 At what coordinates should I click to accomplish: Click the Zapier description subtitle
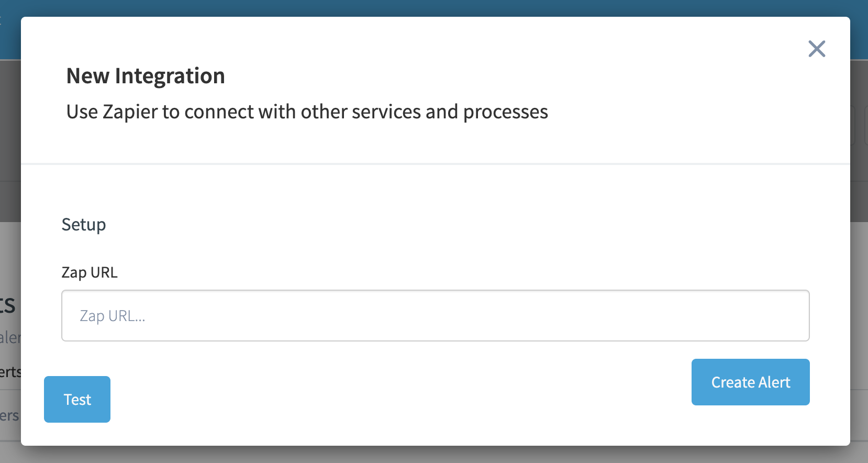(307, 112)
